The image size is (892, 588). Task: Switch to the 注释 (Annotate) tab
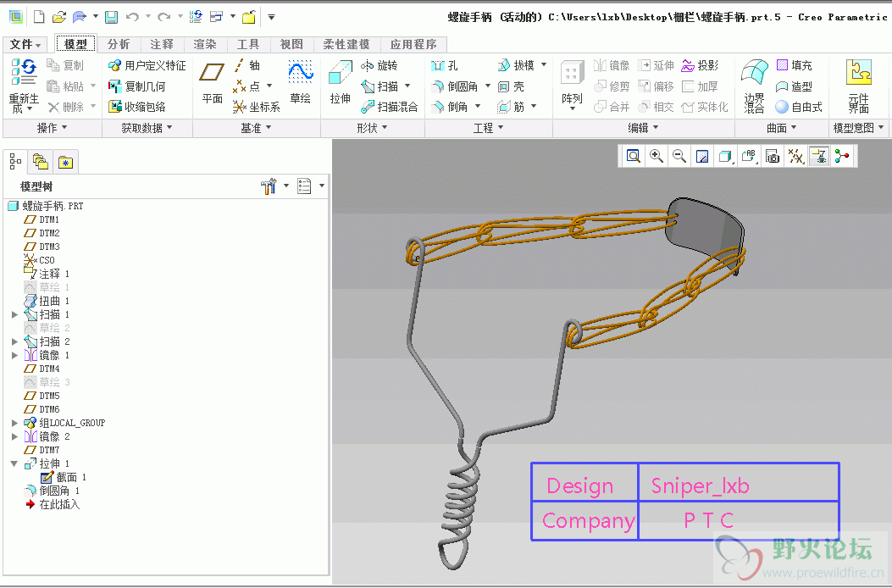click(x=162, y=44)
